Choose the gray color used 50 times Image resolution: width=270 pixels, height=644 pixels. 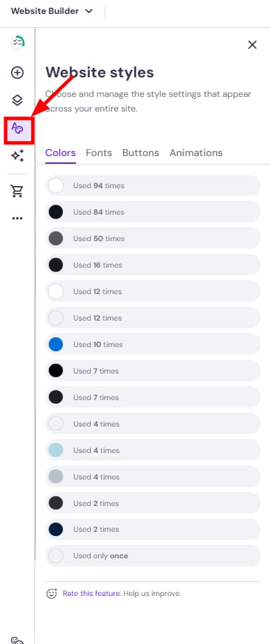point(153,238)
